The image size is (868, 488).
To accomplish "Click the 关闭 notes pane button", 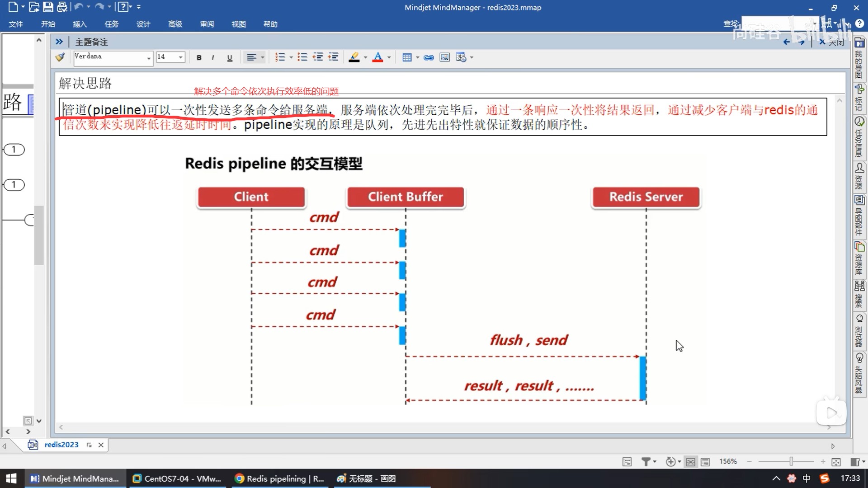I will (x=832, y=42).
